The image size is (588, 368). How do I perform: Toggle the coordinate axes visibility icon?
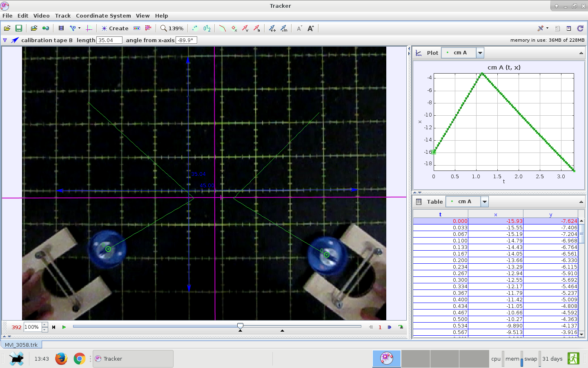[x=89, y=28]
